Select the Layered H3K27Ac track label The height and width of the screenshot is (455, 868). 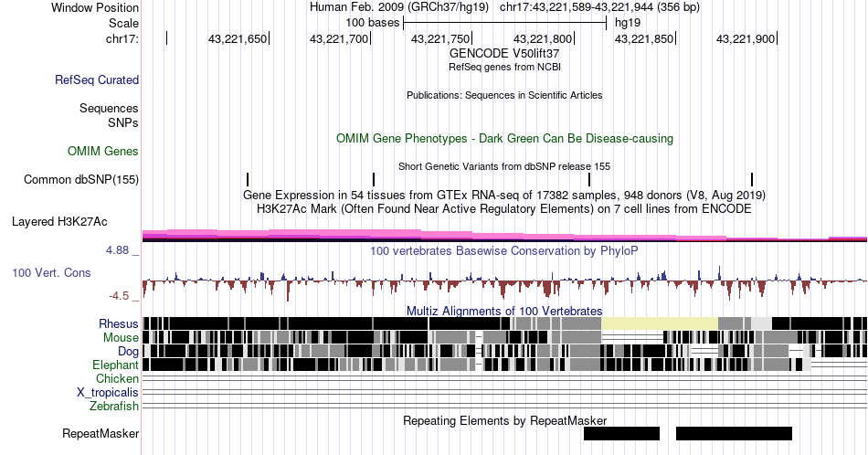tap(59, 221)
